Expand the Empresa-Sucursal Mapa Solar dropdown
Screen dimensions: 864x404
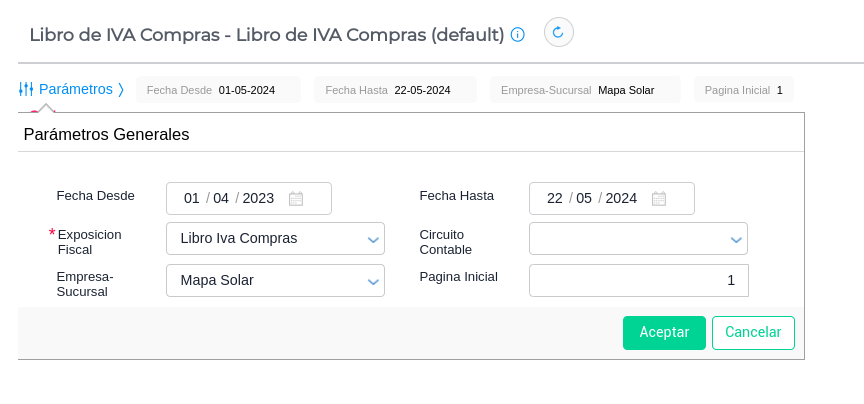[x=374, y=281]
